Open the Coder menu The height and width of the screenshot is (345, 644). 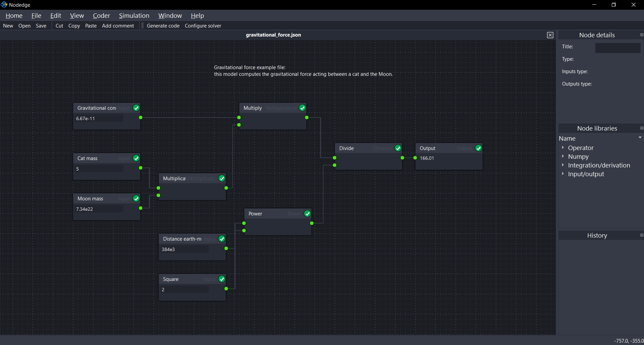(101, 15)
